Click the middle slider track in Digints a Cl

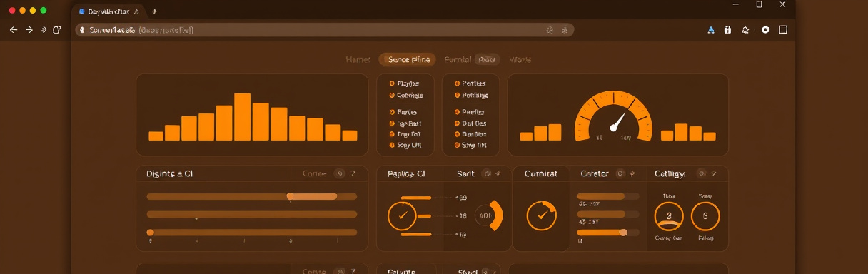[251, 214]
